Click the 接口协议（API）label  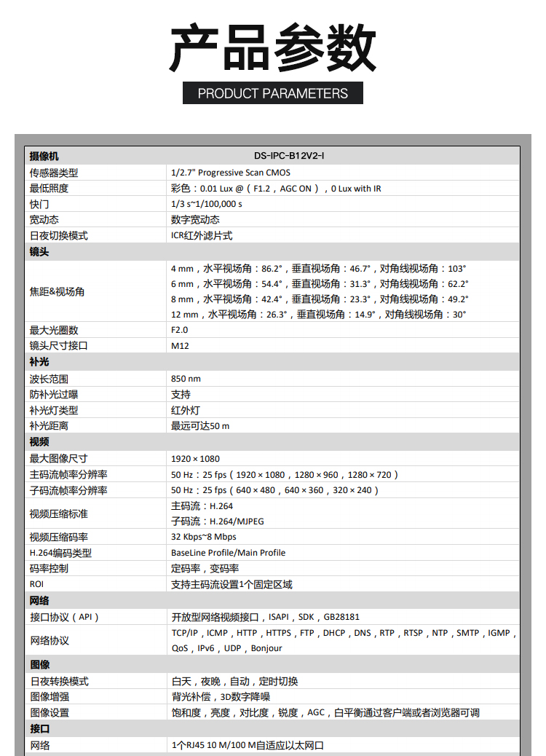64,617
